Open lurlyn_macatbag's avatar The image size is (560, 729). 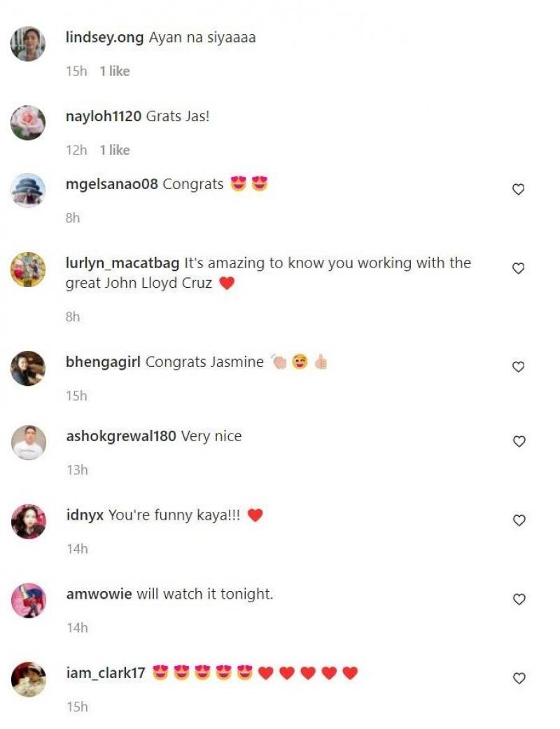[x=28, y=270]
